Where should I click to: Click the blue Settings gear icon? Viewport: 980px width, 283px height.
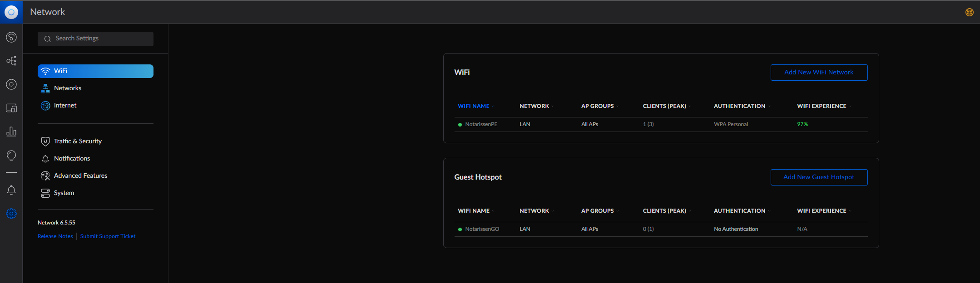[11, 214]
